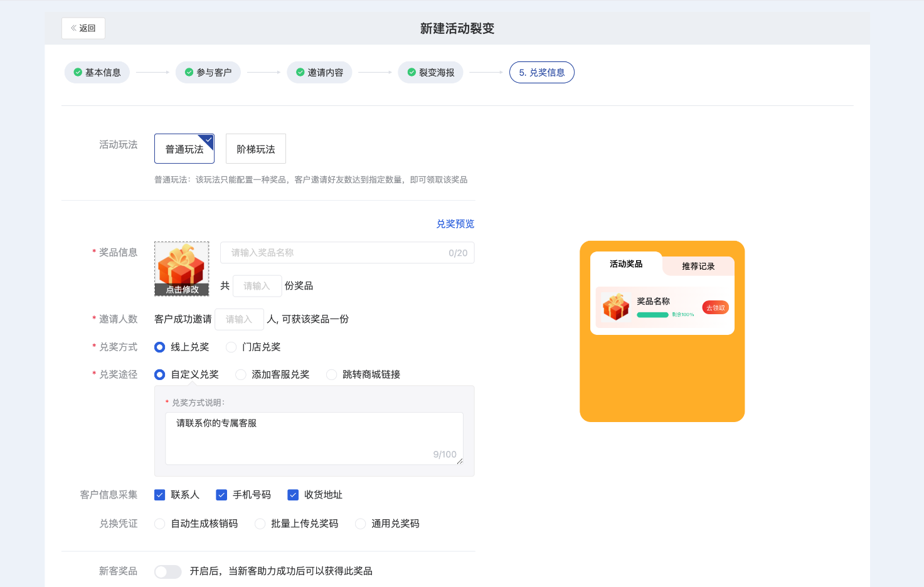Viewport: 924px width, 587px height.
Task: Focus the 请输入奖品名称 field
Action: click(x=348, y=253)
